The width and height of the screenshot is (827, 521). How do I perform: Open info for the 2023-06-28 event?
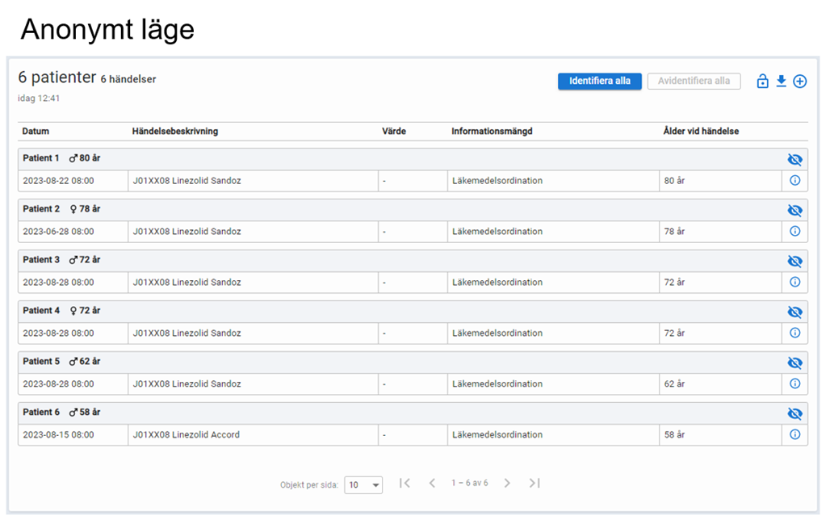click(x=794, y=231)
